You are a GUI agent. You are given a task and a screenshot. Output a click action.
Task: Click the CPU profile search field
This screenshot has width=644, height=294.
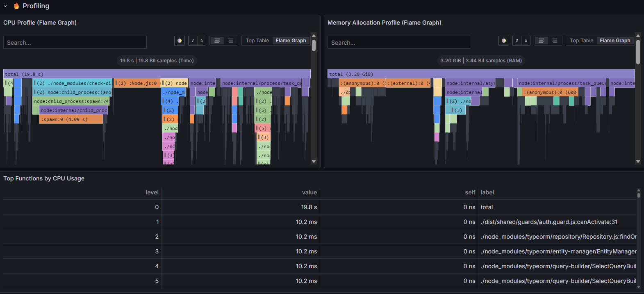coord(75,42)
